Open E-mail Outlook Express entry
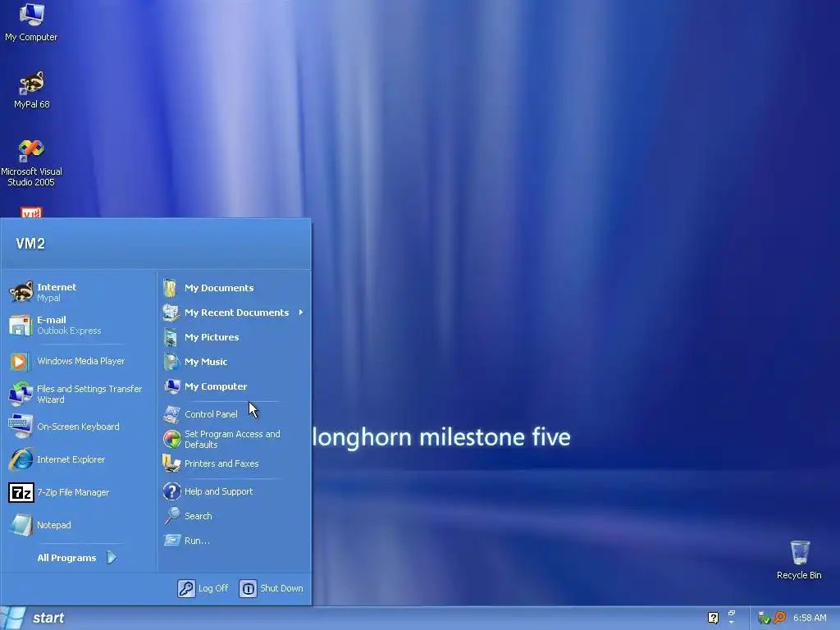Viewport: 840px width, 630px height. [x=78, y=325]
